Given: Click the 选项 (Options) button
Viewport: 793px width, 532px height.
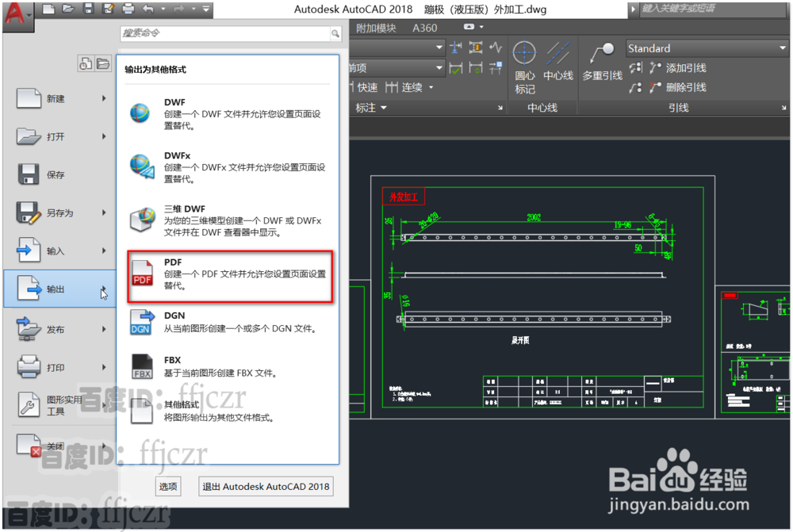Looking at the screenshot, I should (168, 487).
